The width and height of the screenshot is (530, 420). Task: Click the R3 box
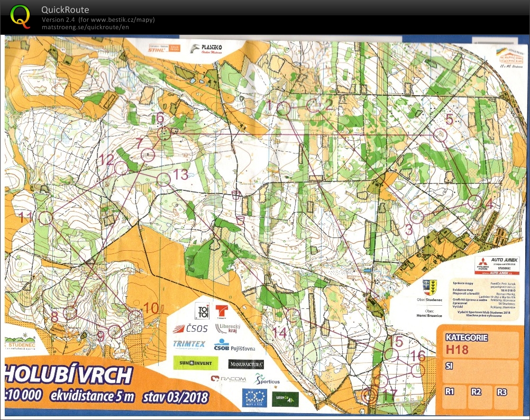coord(506,397)
